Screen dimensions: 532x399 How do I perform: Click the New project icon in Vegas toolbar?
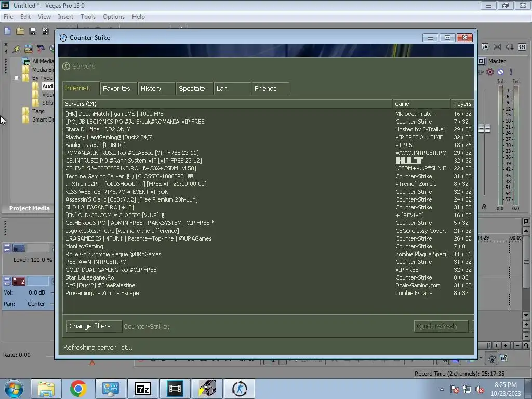click(7, 31)
